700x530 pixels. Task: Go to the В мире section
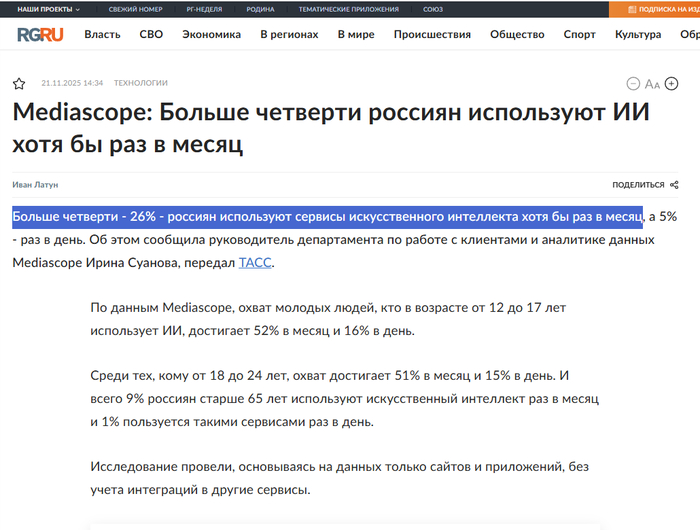click(x=356, y=34)
